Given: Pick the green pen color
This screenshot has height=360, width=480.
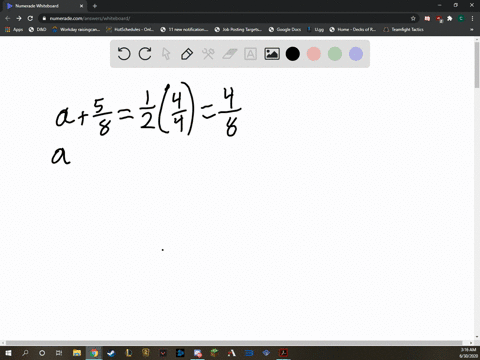Looking at the screenshot, I should (x=335, y=54).
